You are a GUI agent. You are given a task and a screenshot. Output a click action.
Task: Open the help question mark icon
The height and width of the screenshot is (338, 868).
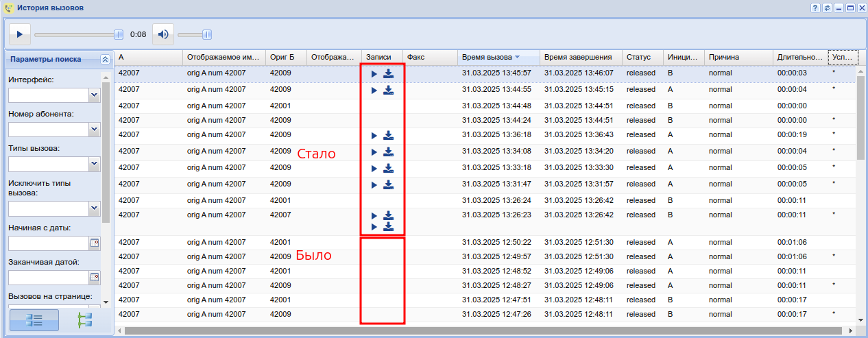815,8
